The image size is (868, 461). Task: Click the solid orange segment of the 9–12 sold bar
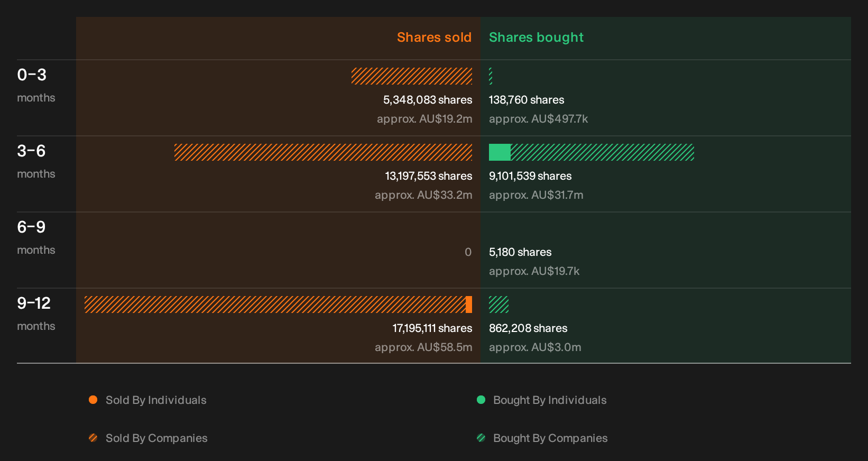coord(469,305)
